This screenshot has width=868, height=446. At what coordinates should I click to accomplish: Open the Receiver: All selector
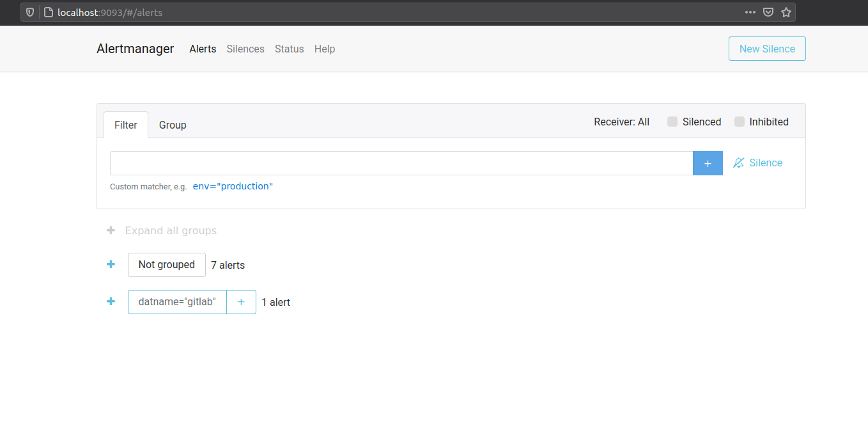pyautogui.click(x=621, y=122)
